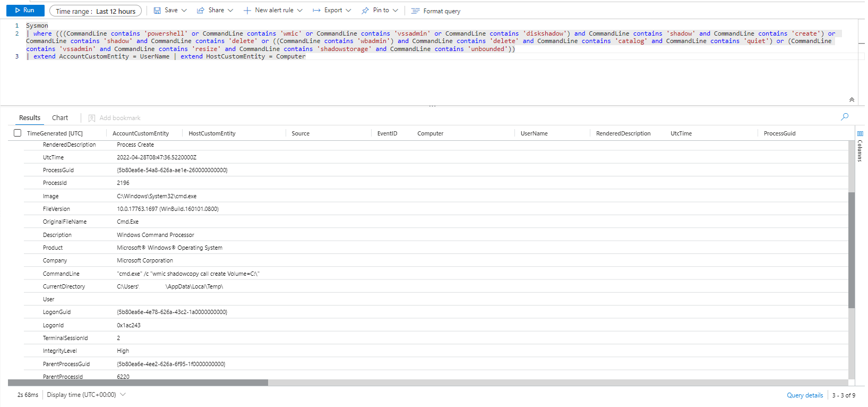Toggle the select-all rows checkbox
The height and width of the screenshot is (407, 868).
pyautogui.click(x=18, y=133)
